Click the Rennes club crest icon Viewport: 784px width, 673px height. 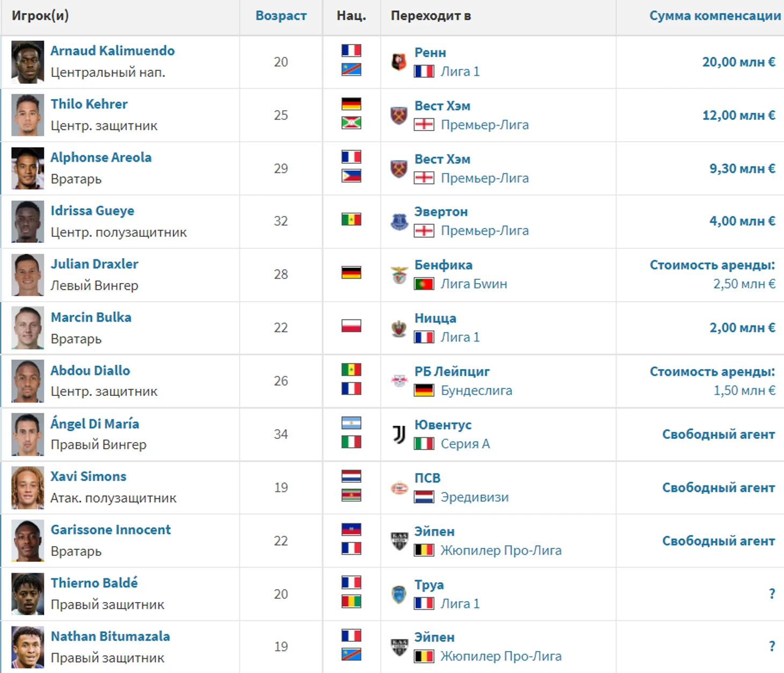[x=398, y=62]
